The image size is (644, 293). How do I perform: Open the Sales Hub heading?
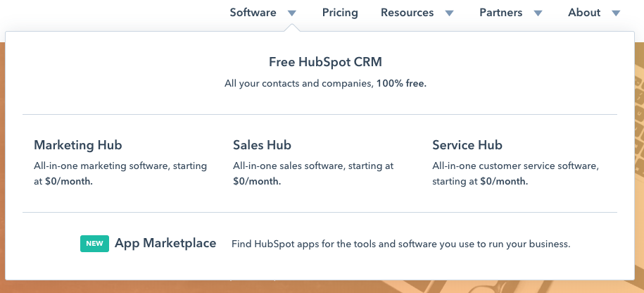tap(262, 145)
